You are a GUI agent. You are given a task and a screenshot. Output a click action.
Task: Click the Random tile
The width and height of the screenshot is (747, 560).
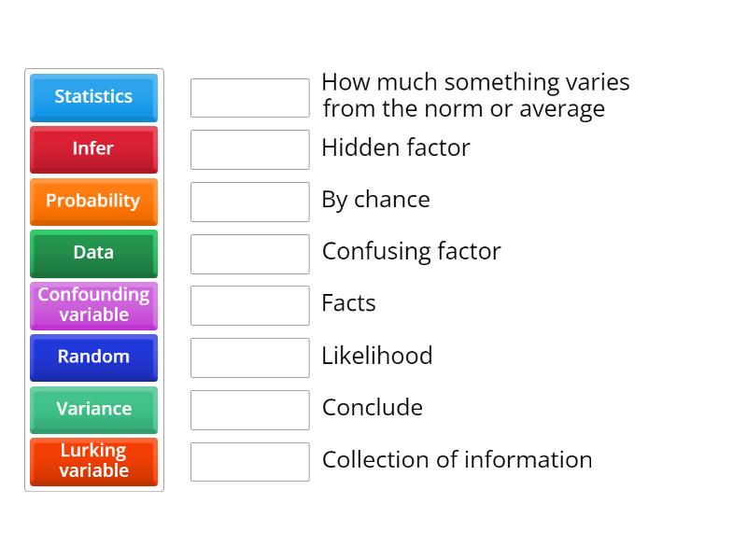[93, 357]
